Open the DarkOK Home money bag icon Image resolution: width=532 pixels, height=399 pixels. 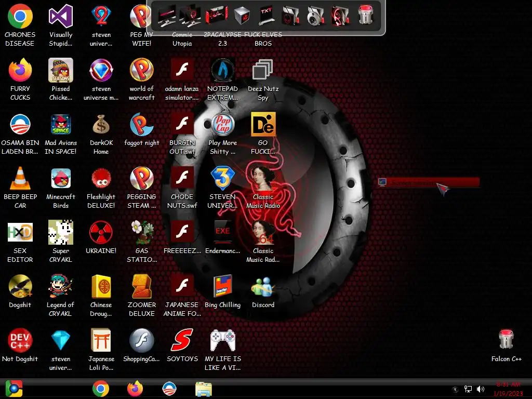point(101,124)
